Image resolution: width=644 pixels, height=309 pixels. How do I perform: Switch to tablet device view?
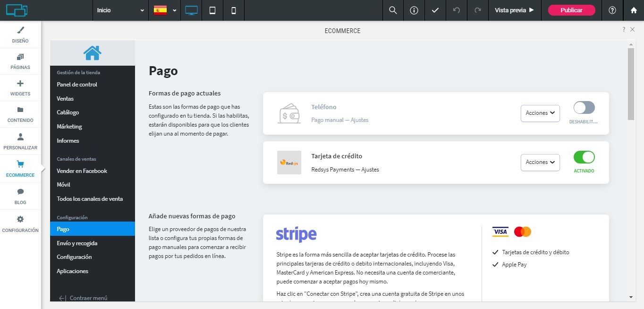212,10
